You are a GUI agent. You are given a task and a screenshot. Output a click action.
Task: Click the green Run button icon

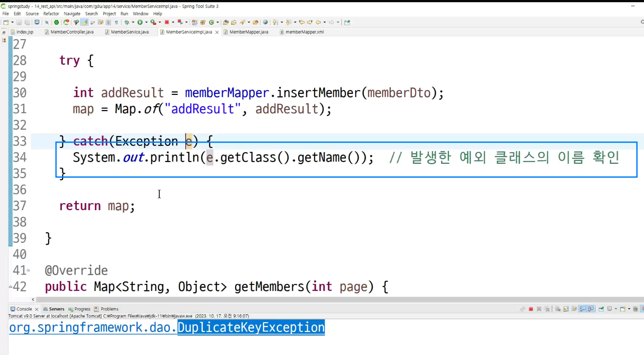pos(140,22)
